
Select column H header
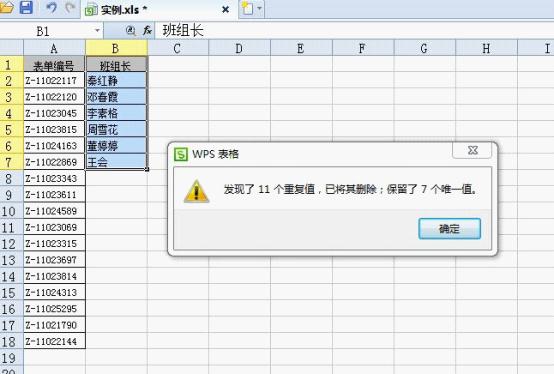click(x=487, y=48)
